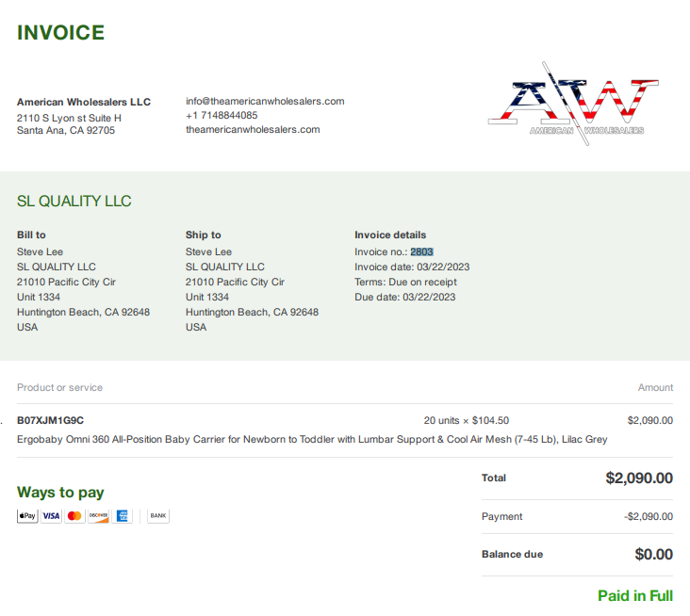This screenshot has width=690, height=616.
Task: Click the Ergobaby Omni 360 product description
Action: tap(312, 439)
